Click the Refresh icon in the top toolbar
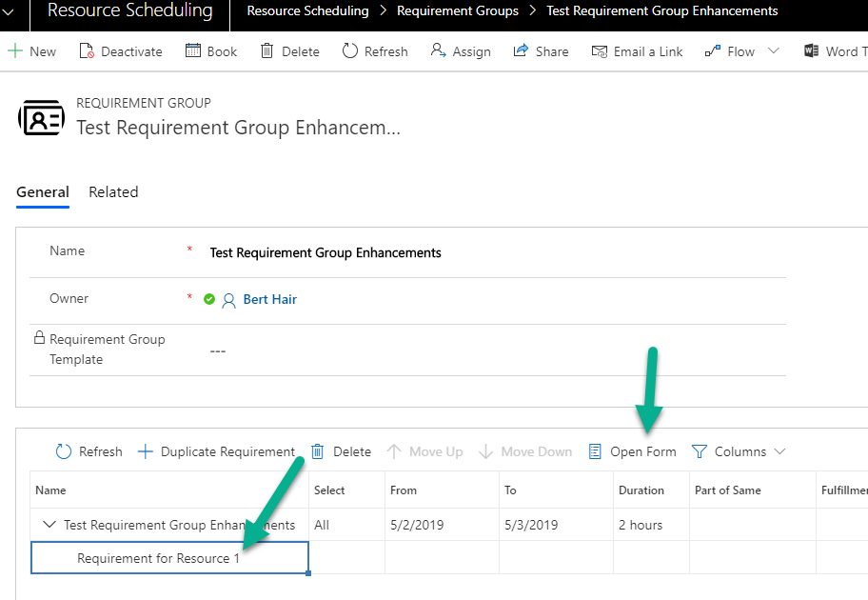868x600 pixels. pos(350,50)
